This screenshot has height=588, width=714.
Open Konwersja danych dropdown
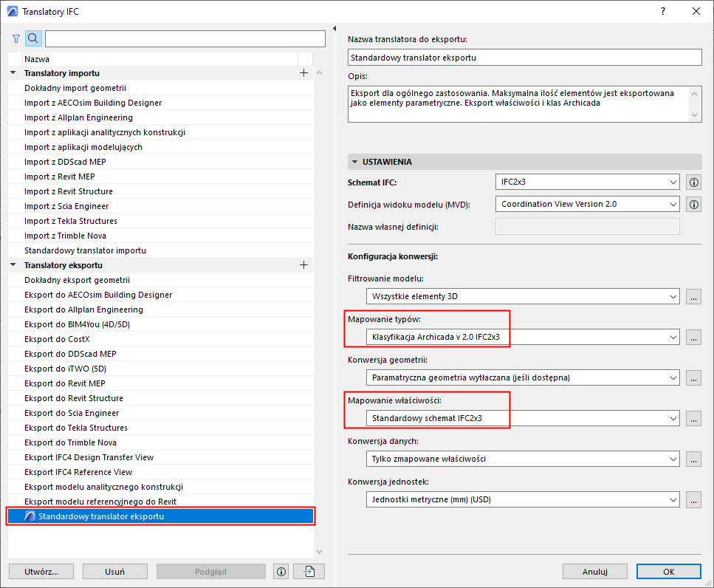(523, 459)
